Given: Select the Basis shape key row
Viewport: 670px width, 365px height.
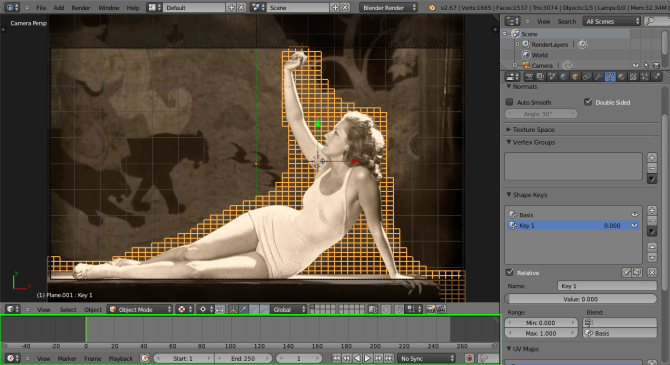Looking at the screenshot, I should [573, 215].
